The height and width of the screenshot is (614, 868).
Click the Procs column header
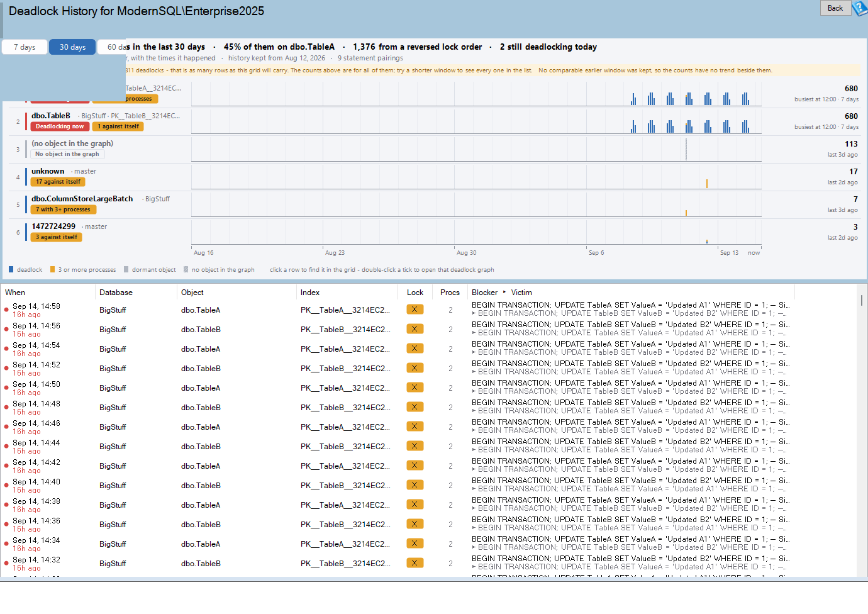pyautogui.click(x=450, y=293)
